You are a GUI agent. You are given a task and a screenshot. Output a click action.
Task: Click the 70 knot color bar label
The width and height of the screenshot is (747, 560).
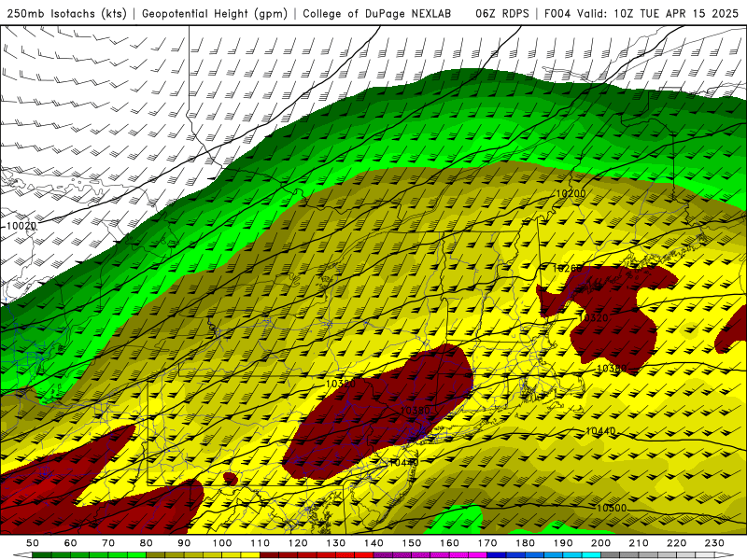[x=108, y=543]
